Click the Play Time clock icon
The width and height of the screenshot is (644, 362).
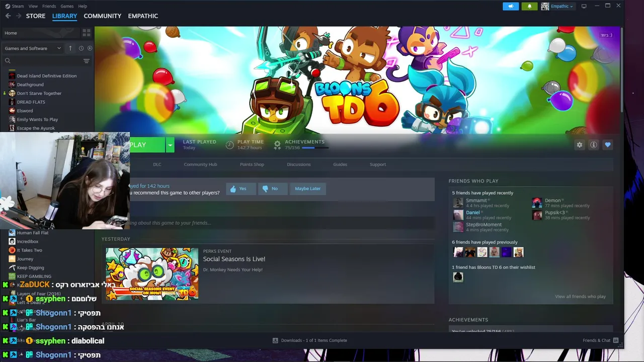coord(229,145)
